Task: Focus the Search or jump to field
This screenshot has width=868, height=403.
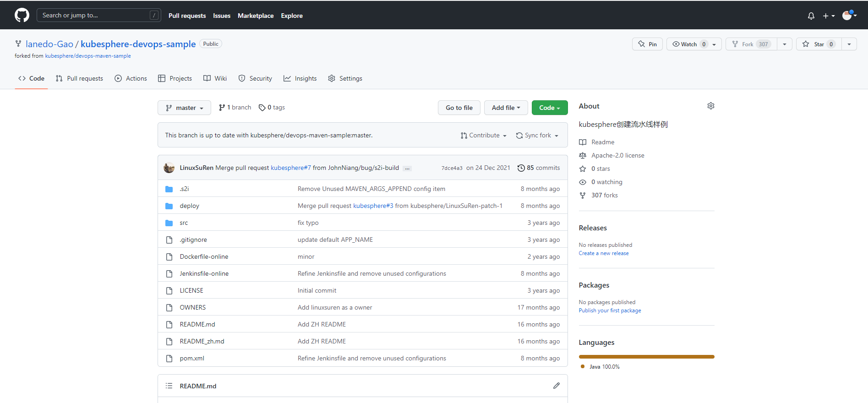Action: 98,15
